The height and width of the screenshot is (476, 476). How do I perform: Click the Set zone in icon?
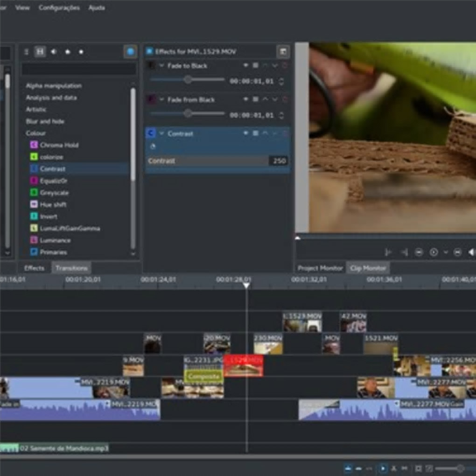coord(388,252)
